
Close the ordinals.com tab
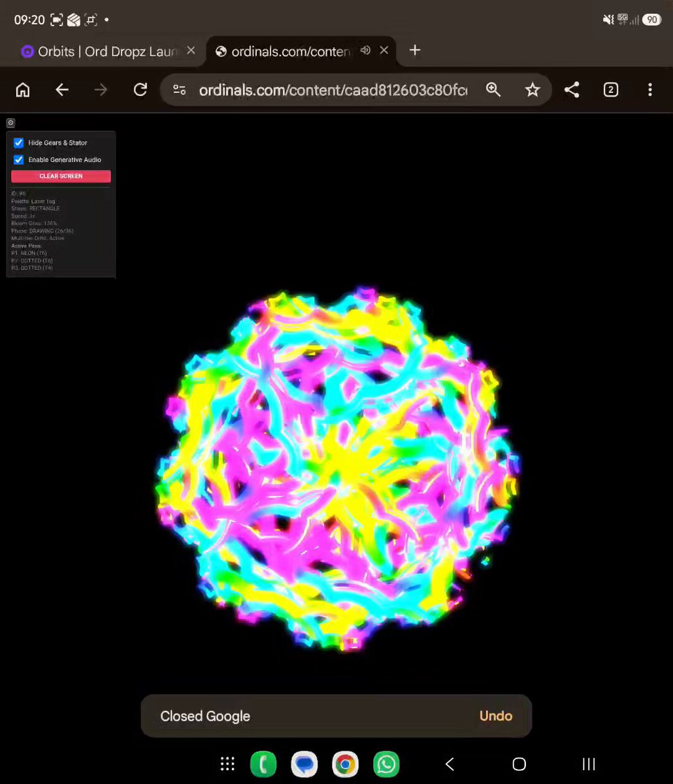pos(384,51)
